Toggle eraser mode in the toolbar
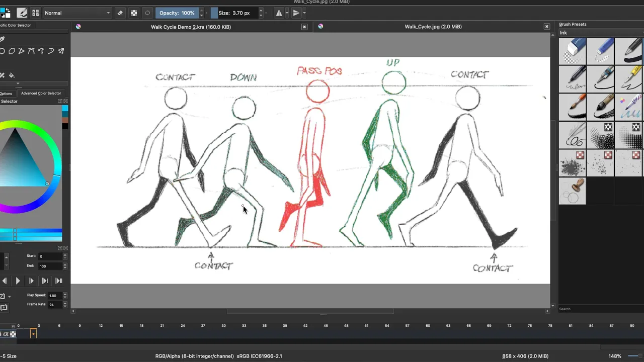644x362 pixels. 120,13
